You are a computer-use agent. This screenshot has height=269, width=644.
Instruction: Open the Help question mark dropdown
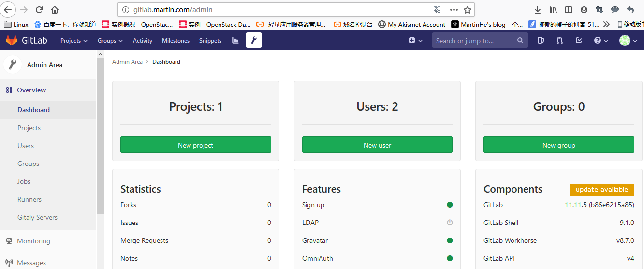click(601, 41)
